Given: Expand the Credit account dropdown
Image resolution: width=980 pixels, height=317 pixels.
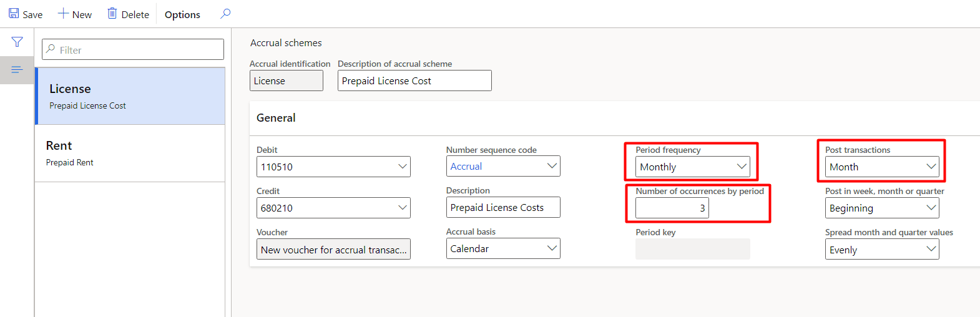Looking at the screenshot, I should pos(403,208).
